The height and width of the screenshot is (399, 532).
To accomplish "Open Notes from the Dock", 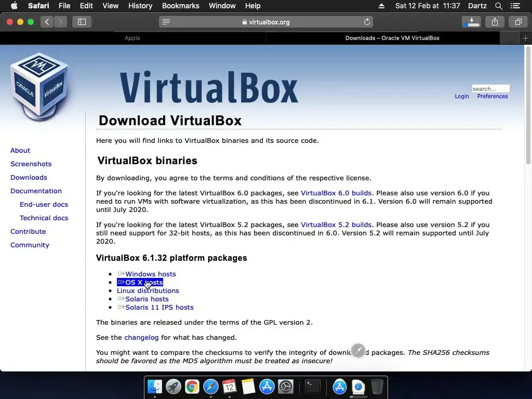I will coord(248,387).
